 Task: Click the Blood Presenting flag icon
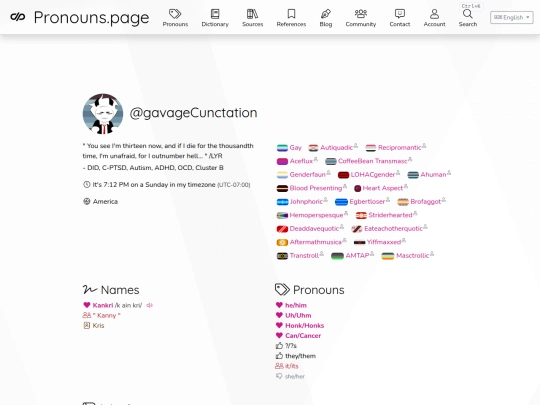click(282, 188)
